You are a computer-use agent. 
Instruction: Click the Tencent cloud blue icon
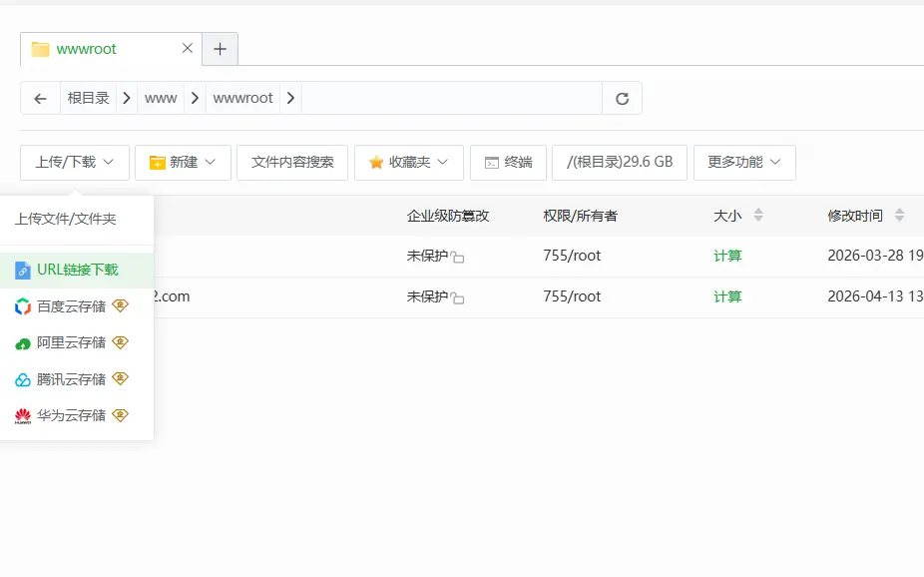pos(22,380)
